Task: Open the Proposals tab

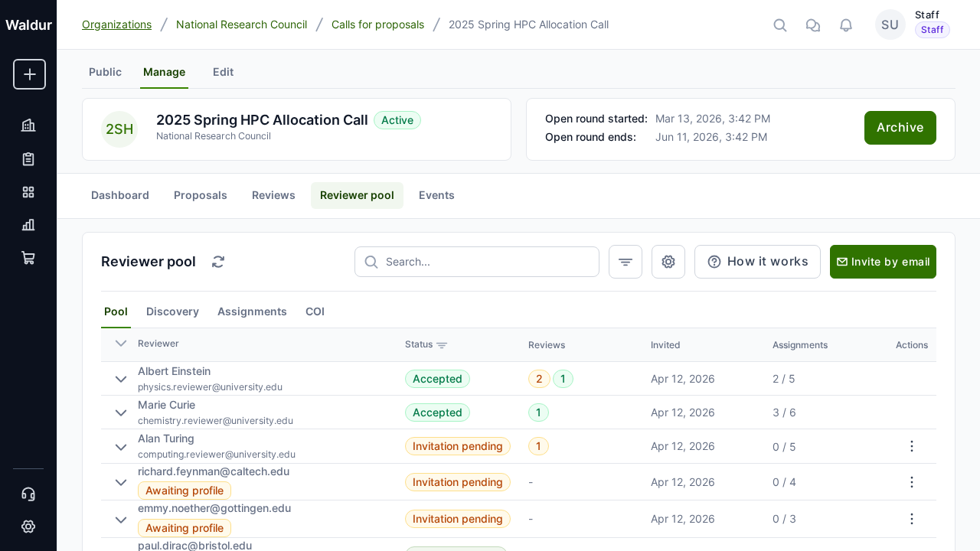Action: tap(201, 195)
